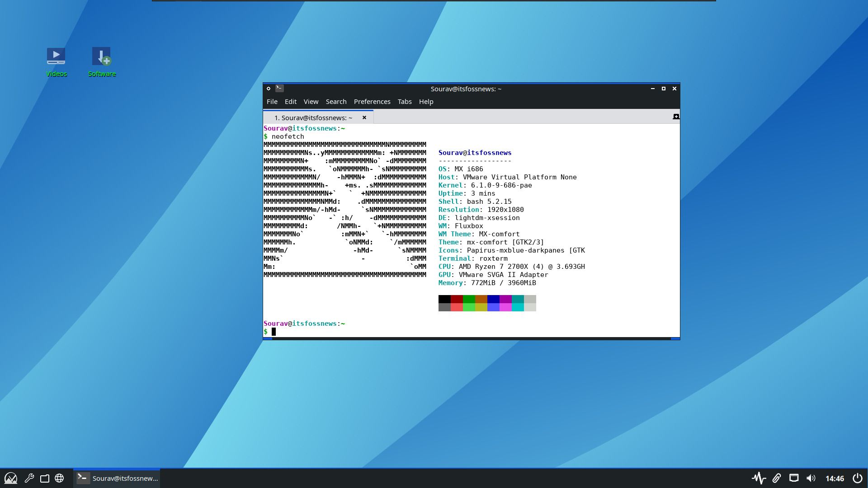This screenshot has height=488, width=868.
Task: Click the 'Host: VMware Virtual Platform None' line
Action: point(508,177)
